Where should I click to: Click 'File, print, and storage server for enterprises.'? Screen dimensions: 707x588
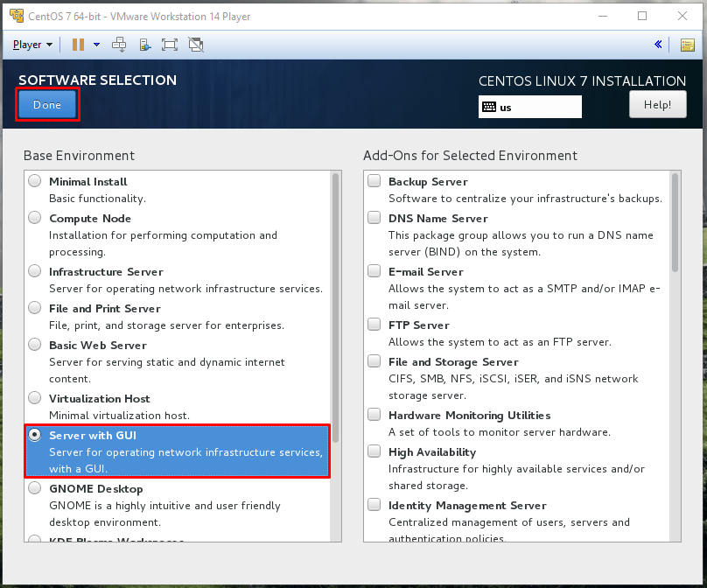click(x=167, y=325)
